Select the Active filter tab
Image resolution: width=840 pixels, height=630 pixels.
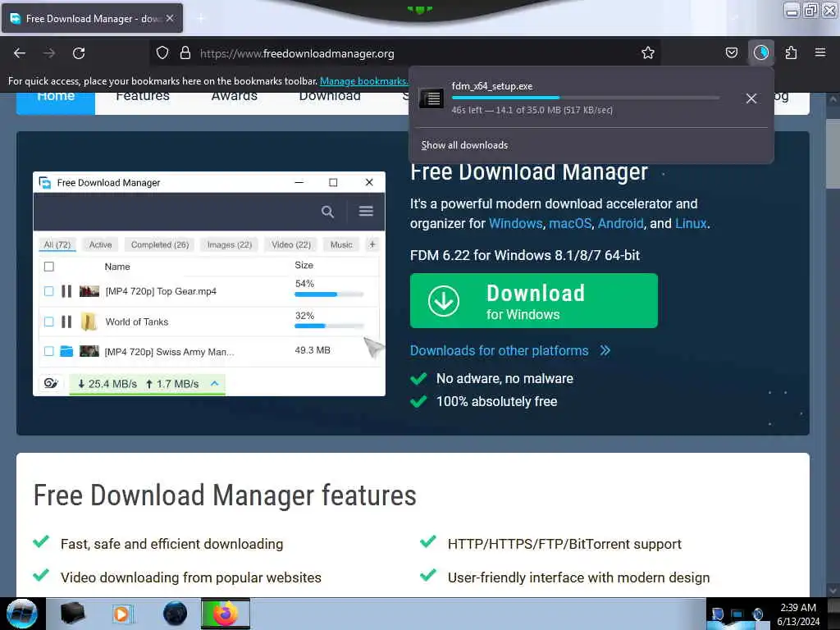coord(100,244)
